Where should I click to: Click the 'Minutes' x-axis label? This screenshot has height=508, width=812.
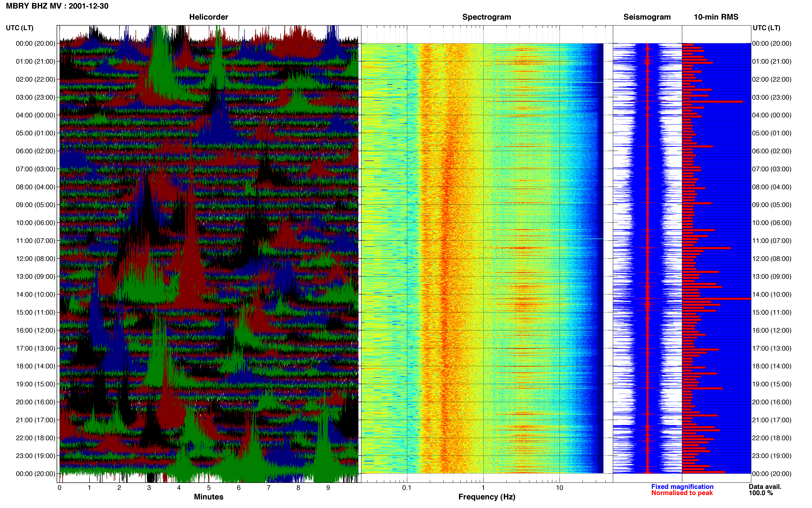209,497
